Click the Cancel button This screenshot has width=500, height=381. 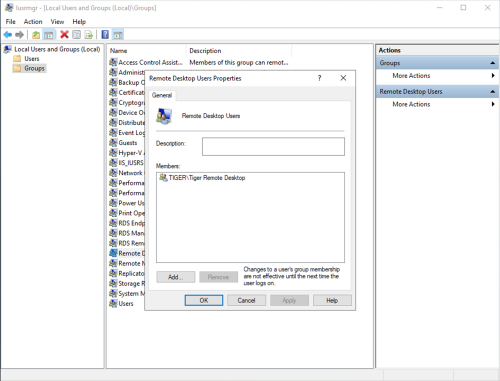(246, 300)
